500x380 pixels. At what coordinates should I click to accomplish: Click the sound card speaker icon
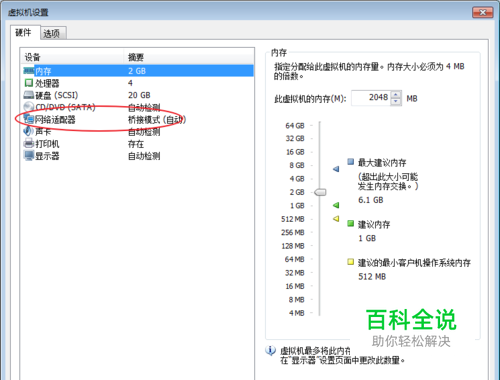[x=28, y=131]
